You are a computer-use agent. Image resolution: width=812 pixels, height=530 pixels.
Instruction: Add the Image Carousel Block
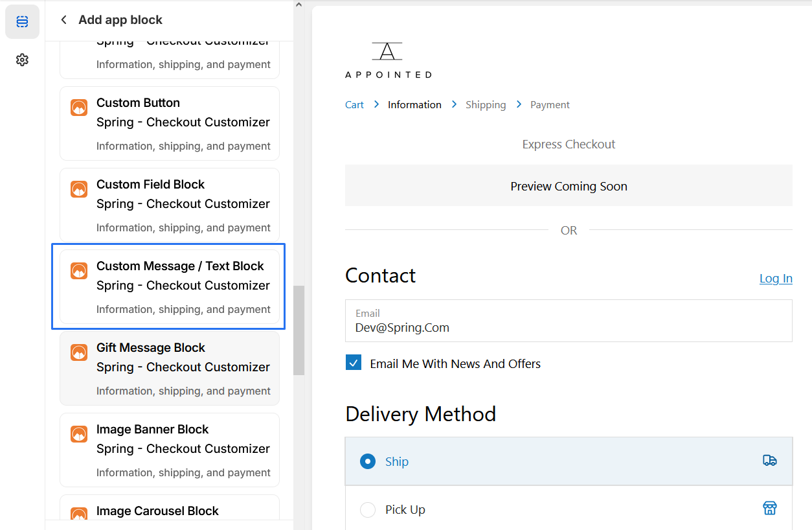(x=169, y=511)
